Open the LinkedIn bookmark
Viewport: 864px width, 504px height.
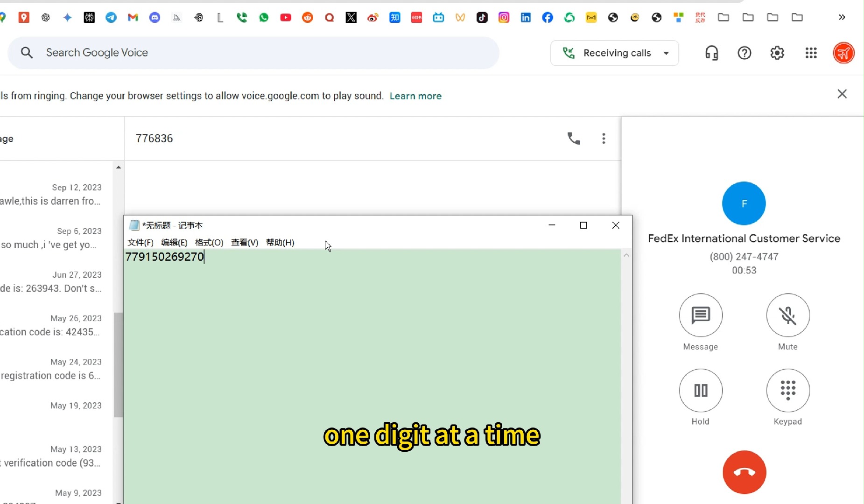point(526,18)
